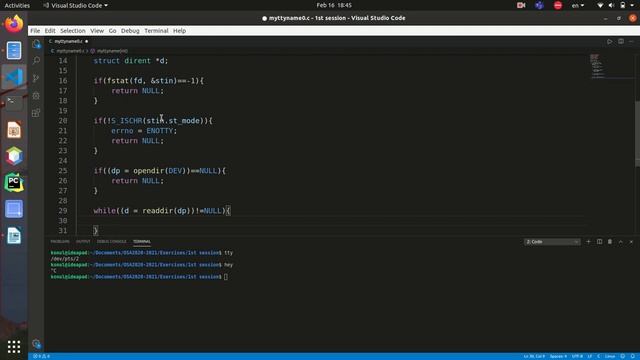Open the blue screen app in dock

click(x=14, y=209)
